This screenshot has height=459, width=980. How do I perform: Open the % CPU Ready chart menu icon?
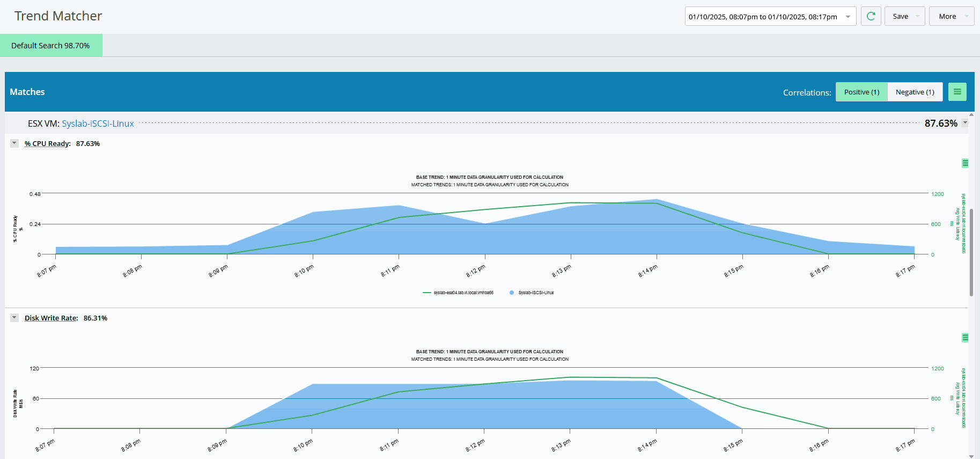tap(965, 163)
